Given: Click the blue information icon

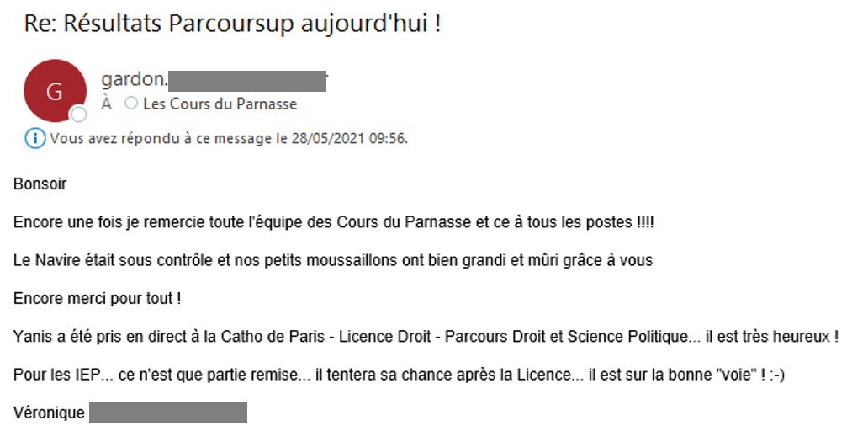Looking at the screenshot, I should pos(34,138).
